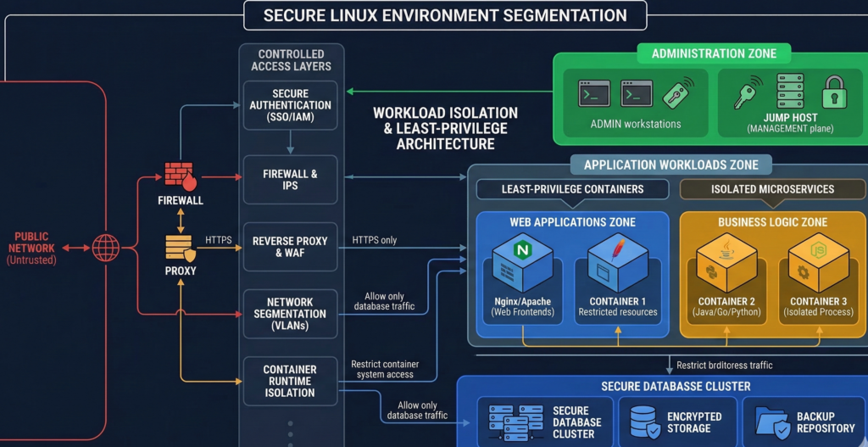This screenshot has width=868, height=447.
Task: Select the key icon in Jump Host panel
Action: [748, 92]
